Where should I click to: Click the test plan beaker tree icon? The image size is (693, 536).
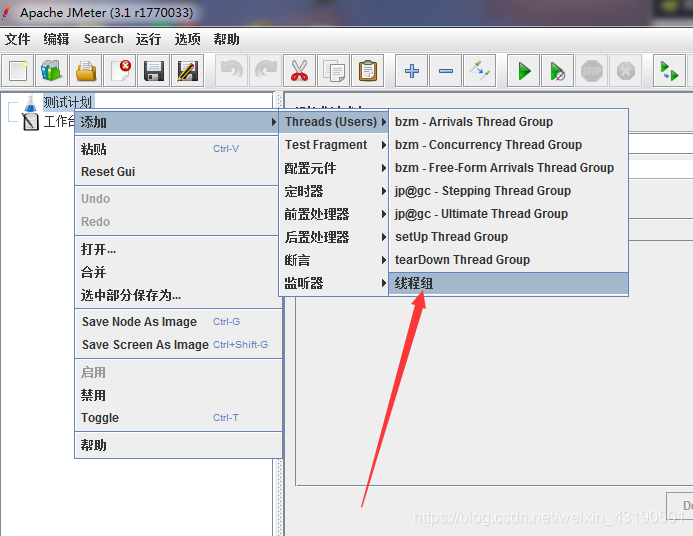[x=30, y=103]
